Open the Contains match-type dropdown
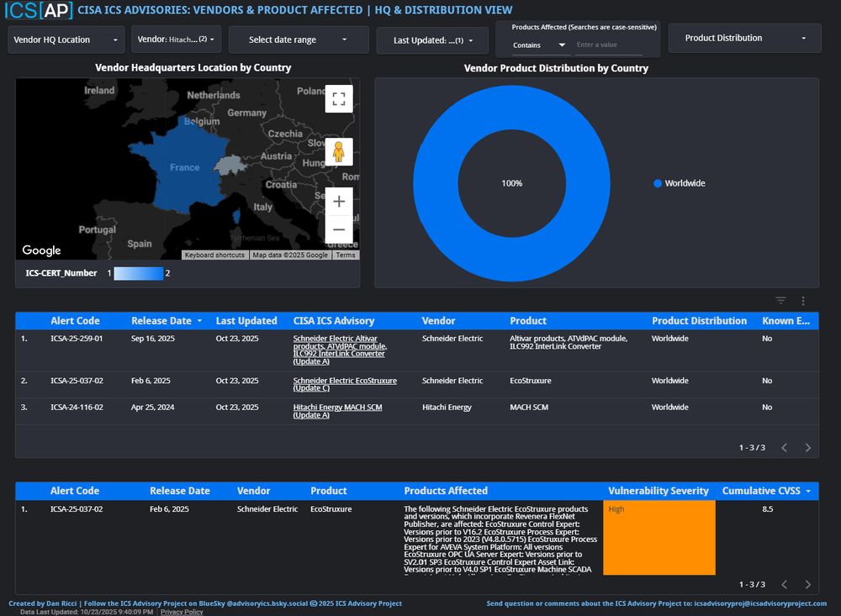Image resolution: width=841 pixels, height=616 pixels. tap(538, 45)
